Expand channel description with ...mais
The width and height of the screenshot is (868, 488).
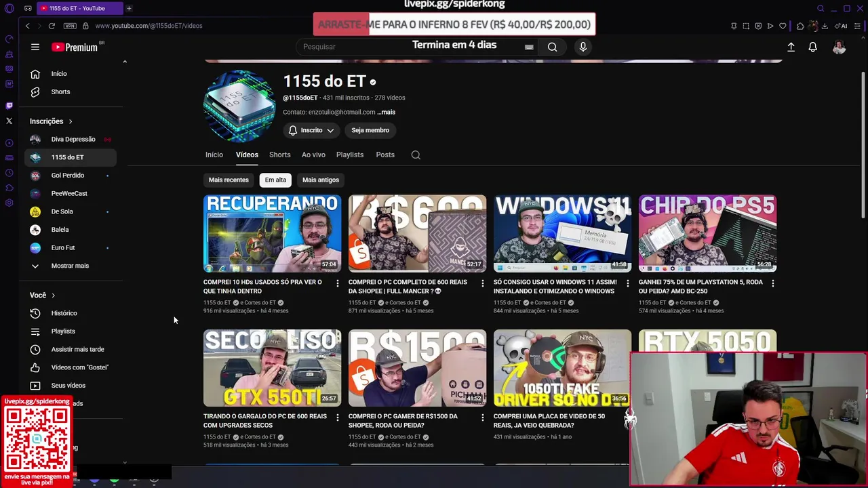pyautogui.click(x=386, y=112)
